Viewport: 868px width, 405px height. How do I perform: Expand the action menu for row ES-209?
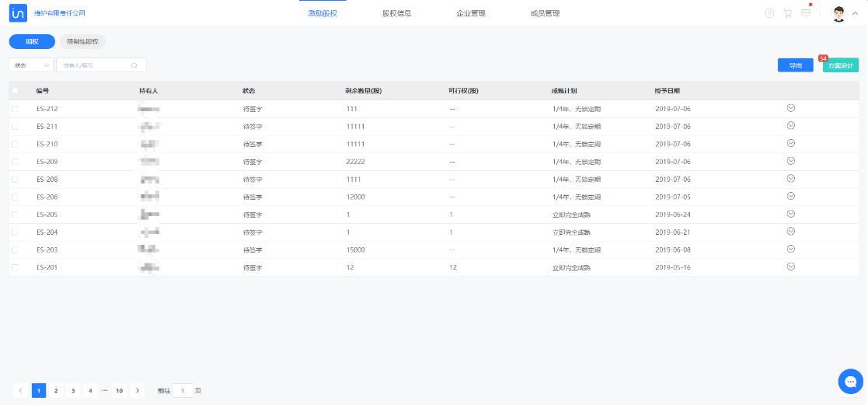point(791,161)
